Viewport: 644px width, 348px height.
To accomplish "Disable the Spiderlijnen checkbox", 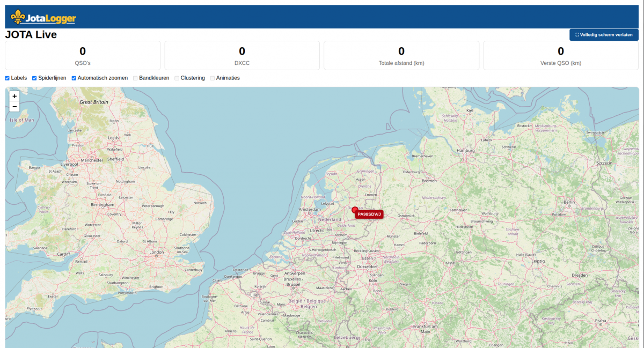I will (35, 78).
